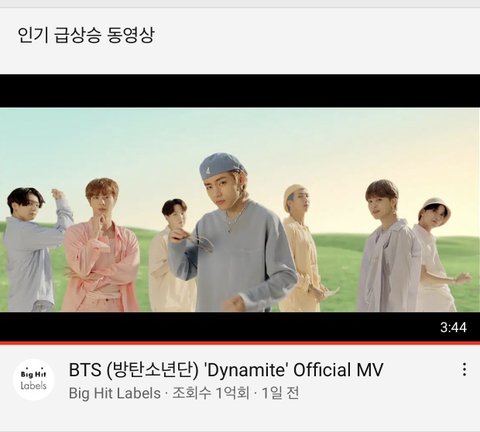The height and width of the screenshot is (432, 480).
Task: Click the black bar beside duration badge
Action: pyautogui.click(x=217, y=327)
